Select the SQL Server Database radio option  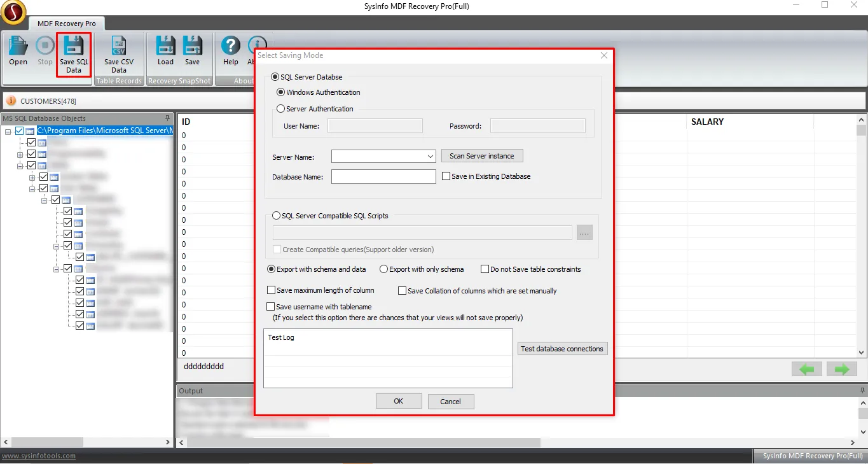pyautogui.click(x=275, y=77)
